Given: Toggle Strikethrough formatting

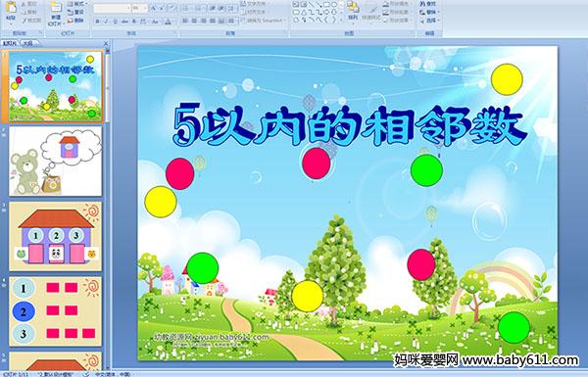Looking at the screenshot, I should click(x=124, y=22).
